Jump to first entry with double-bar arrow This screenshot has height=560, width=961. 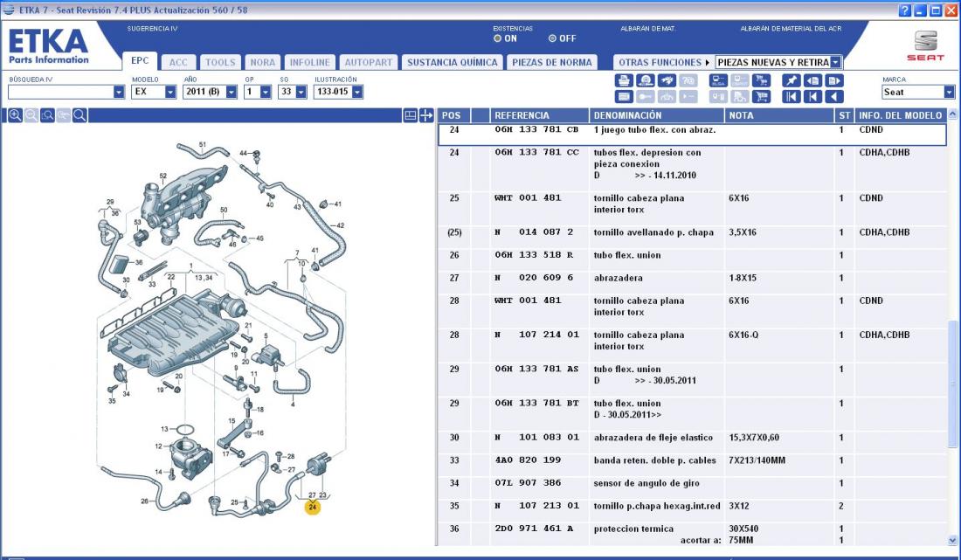pyautogui.click(x=791, y=97)
